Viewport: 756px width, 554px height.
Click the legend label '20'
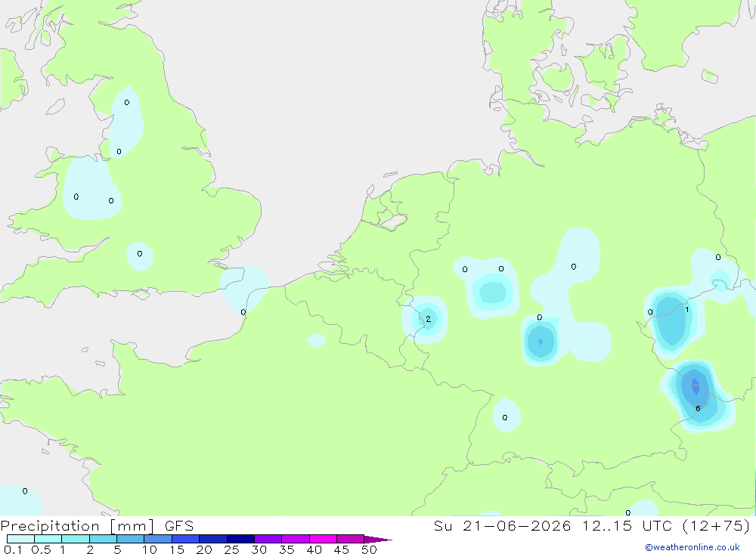pos(204,549)
